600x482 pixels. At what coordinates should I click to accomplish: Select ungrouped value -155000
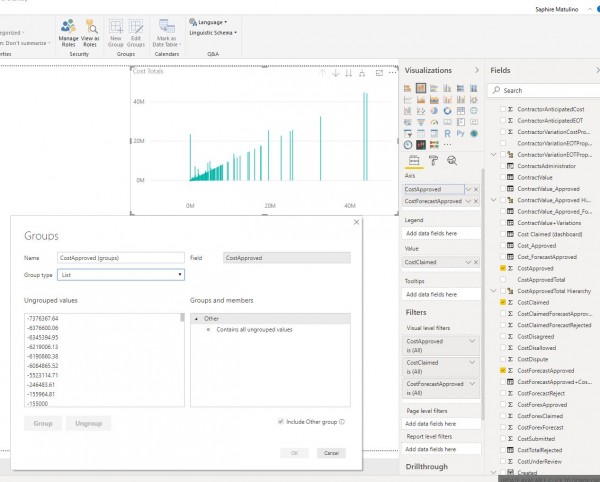[38, 404]
